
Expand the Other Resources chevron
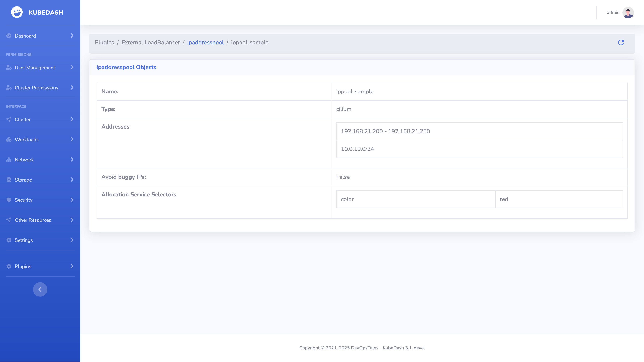[x=72, y=220]
